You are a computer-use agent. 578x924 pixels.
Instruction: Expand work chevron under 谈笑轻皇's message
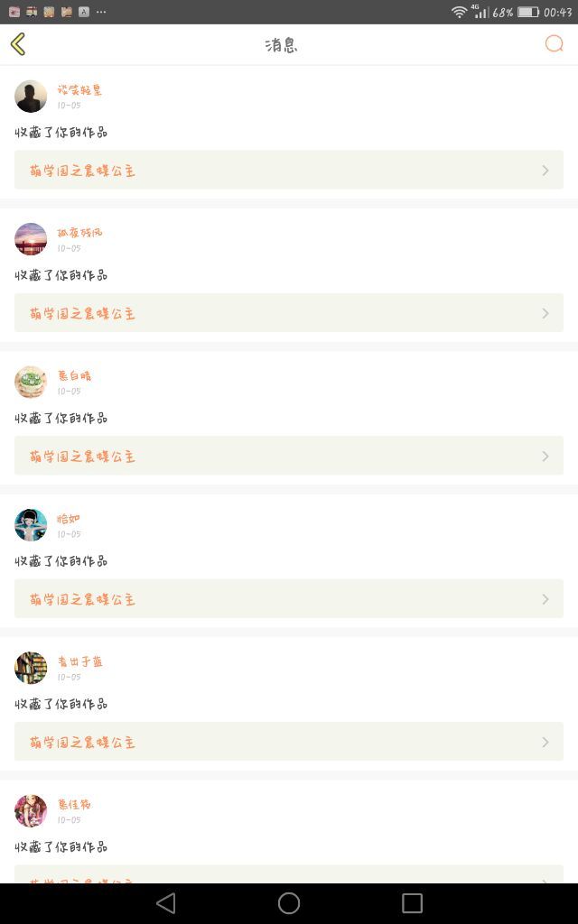[x=545, y=171]
